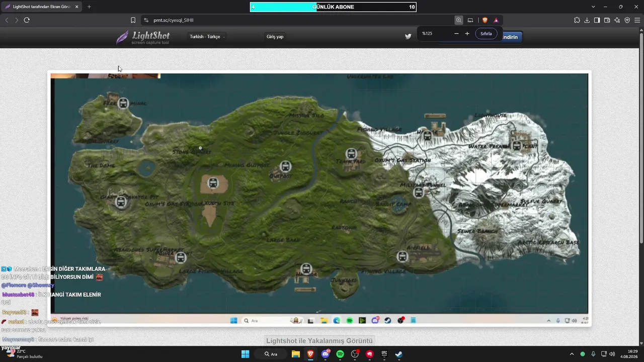Expand the system tray hidden icons chevron
Image resolution: width=644 pixels, height=362 pixels.
click(572, 354)
